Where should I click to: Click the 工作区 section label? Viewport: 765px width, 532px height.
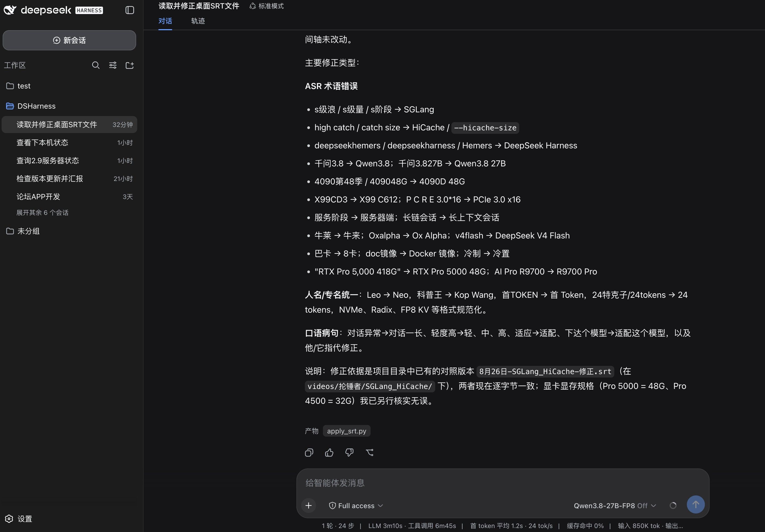15,65
